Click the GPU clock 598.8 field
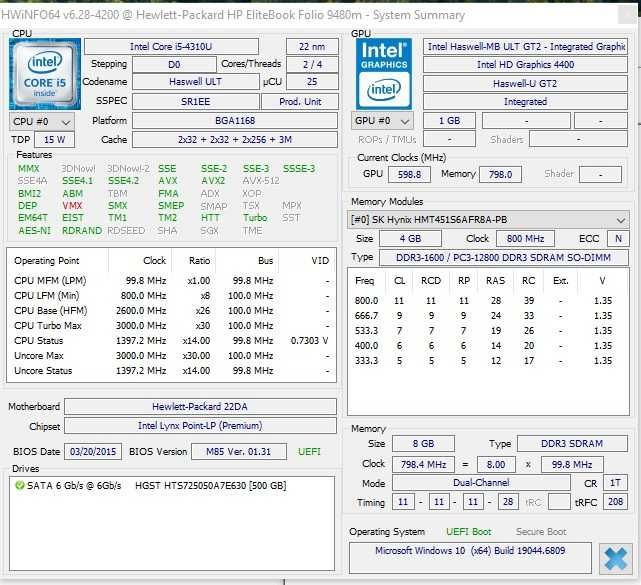641x585 pixels. (x=409, y=175)
